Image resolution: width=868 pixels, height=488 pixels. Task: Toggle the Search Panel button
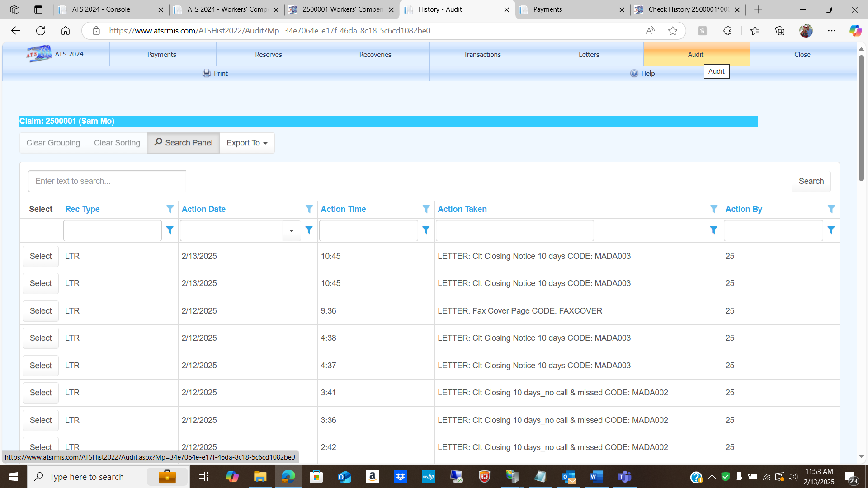(x=183, y=143)
